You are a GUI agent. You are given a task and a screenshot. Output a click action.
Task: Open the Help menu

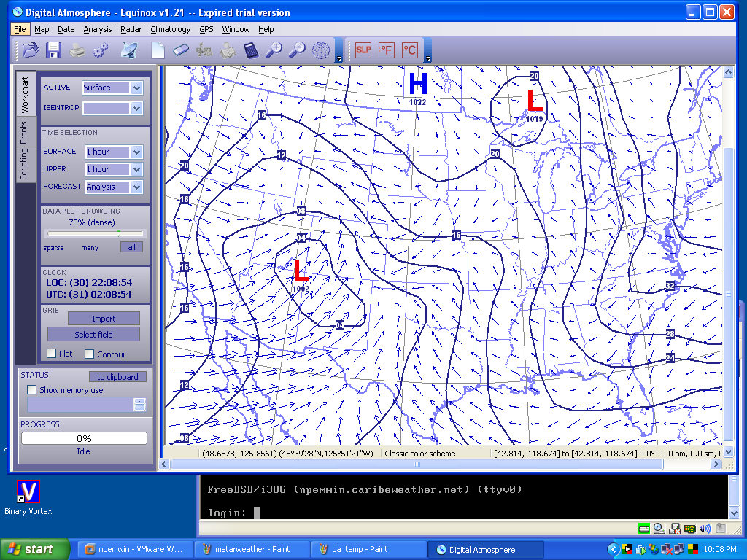pyautogui.click(x=266, y=29)
